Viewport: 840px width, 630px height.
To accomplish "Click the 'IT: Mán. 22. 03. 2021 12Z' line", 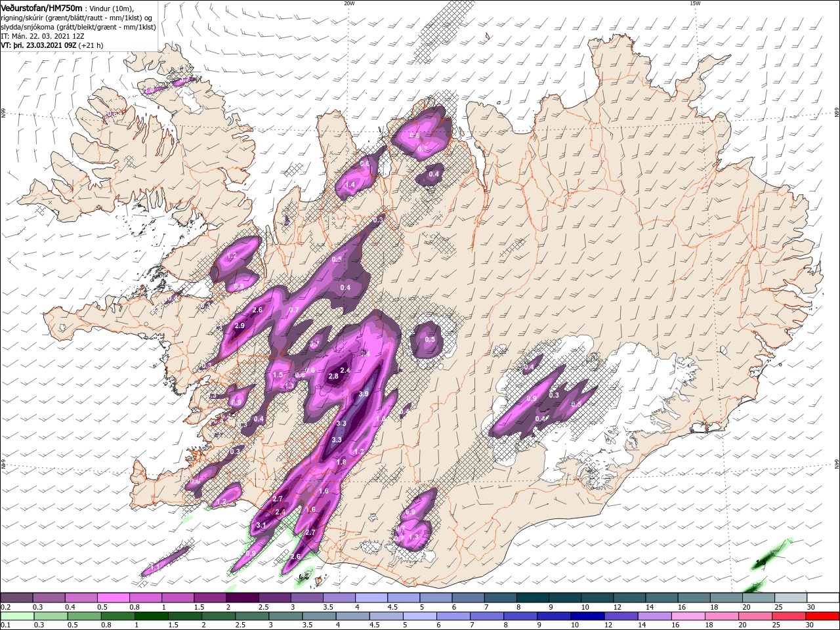I will [42, 36].
